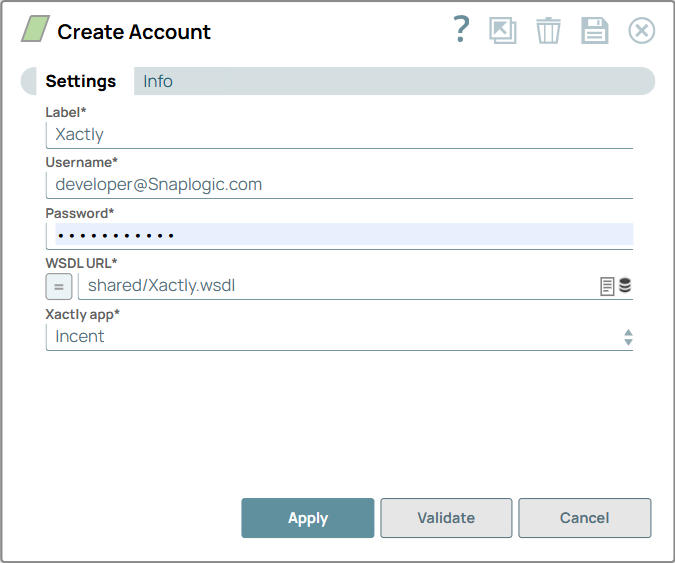Focus the Password input field
Image resolution: width=675 pixels, height=563 pixels.
[339, 235]
